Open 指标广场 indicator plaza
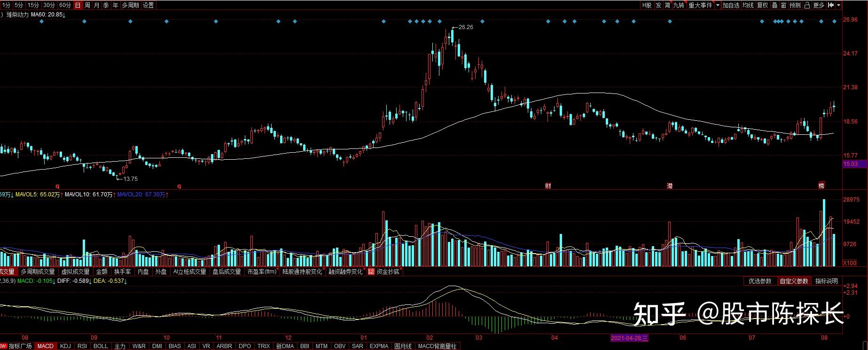 click(20, 346)
